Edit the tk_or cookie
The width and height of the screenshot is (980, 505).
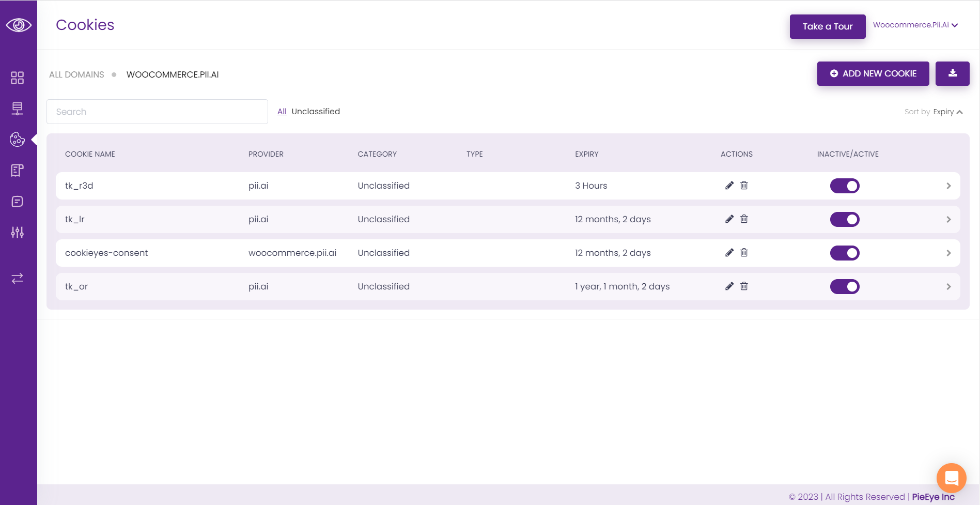tap(729, 286)
